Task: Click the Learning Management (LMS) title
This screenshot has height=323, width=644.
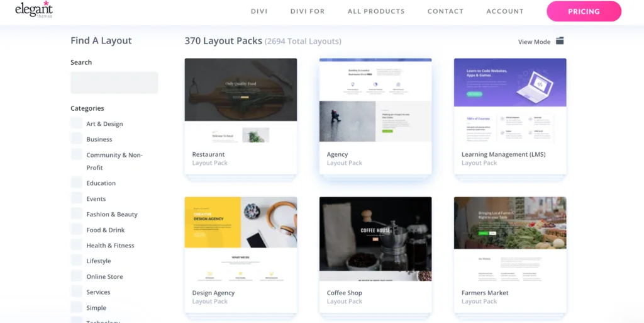Action: point(504,154)
